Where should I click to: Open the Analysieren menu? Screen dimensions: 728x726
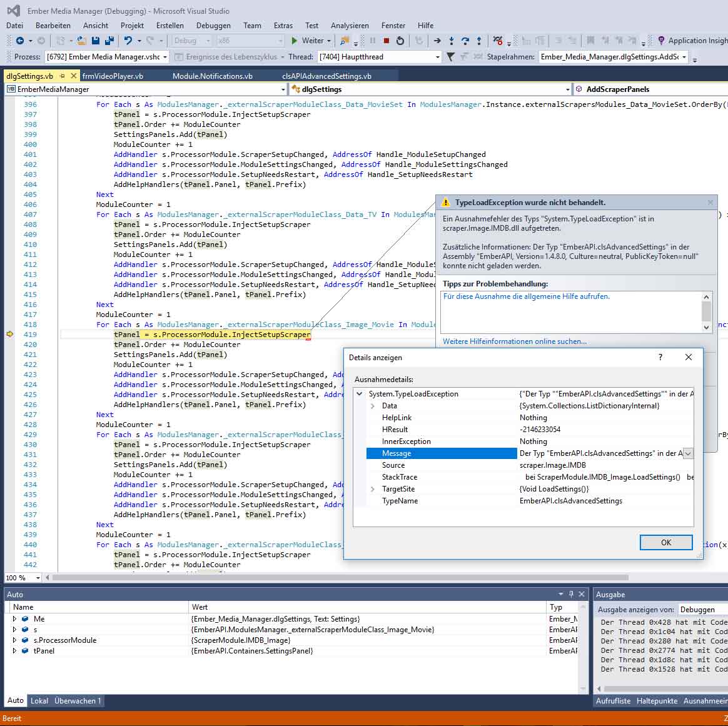coord(350,26)
